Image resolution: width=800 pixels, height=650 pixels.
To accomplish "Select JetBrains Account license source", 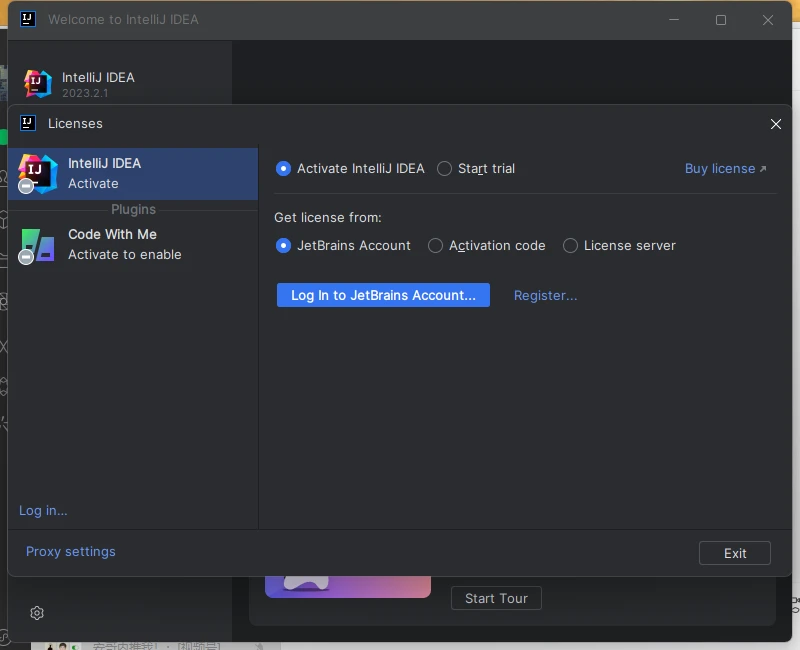I will 343,245.
